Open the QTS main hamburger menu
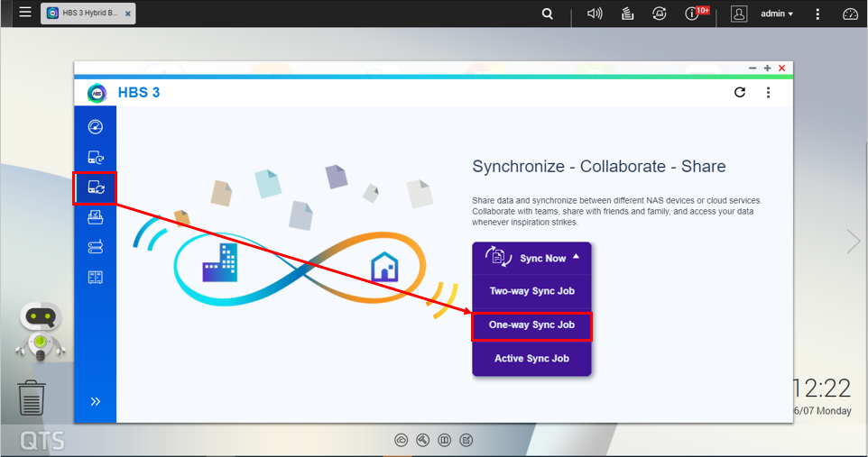Image resolution: width=868 pixels, height=457 pixels. point(24,13)
